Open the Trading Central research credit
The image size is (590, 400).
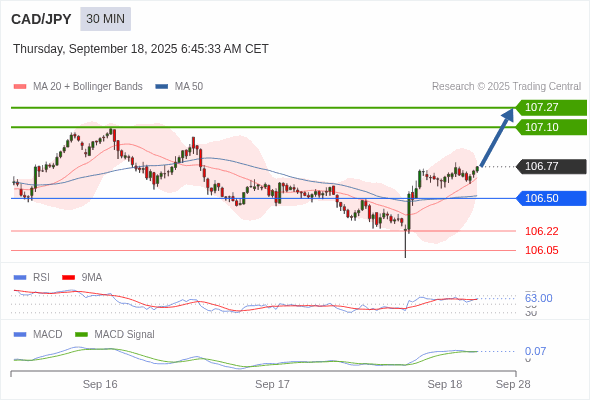[x=506, y=87]
